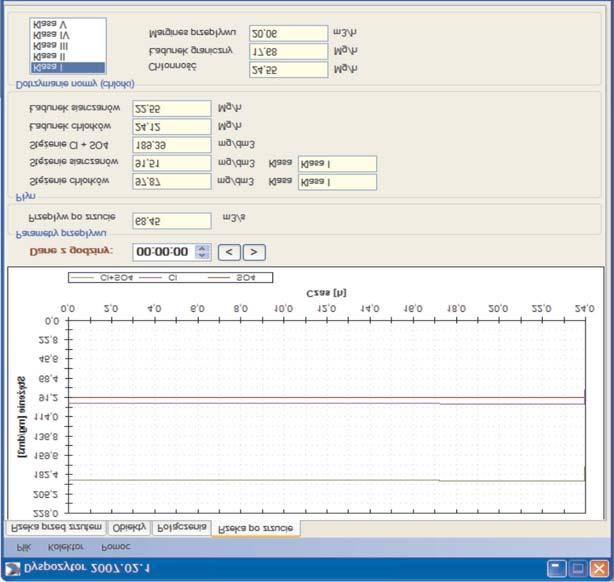Click the 24,0 tick on time axis
This screenshot has width=614, height=582.
pyautogui.click(x=585, y=309)
